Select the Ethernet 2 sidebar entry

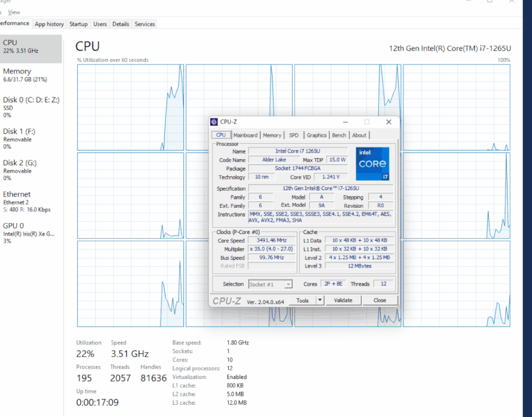pos(31,202)
